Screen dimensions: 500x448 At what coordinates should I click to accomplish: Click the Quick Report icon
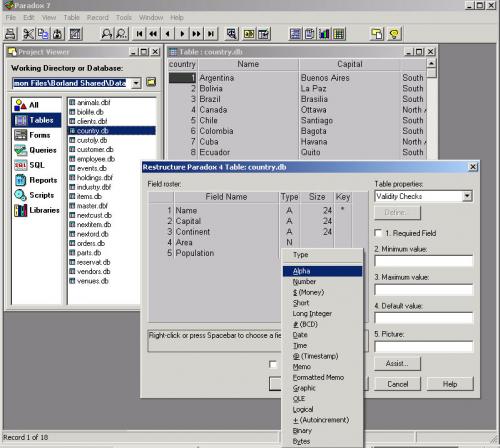[x=310, y=34]
